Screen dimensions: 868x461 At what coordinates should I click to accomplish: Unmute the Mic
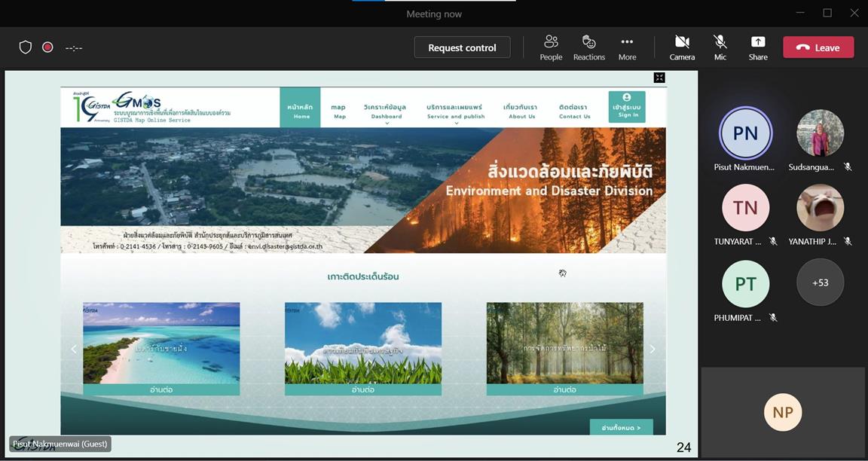pos(720,47)
